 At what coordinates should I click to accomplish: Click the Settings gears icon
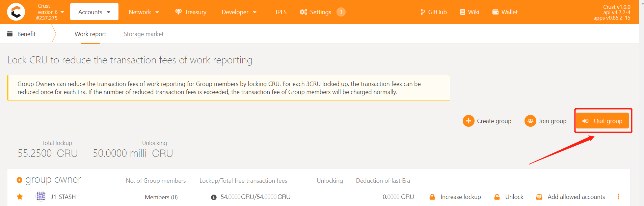coord(303,12)
